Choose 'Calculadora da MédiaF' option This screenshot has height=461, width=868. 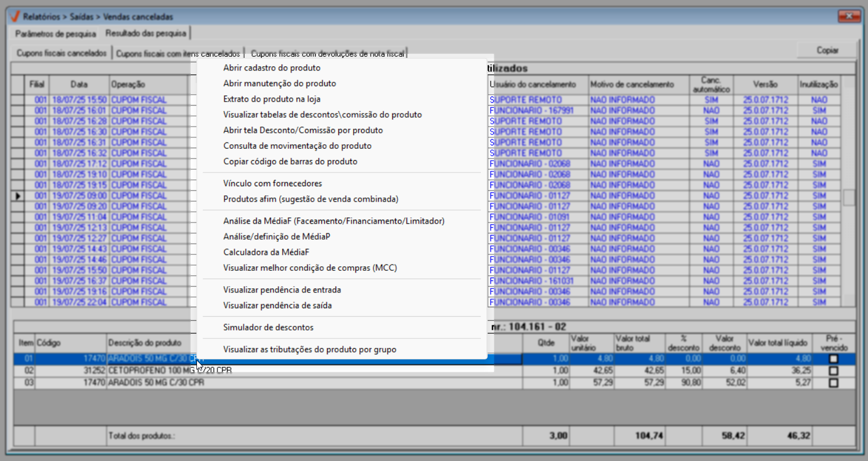tap(266, 253)
